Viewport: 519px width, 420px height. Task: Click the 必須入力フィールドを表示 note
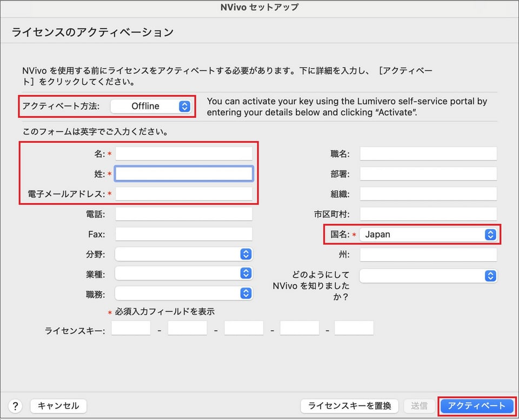[165, 311]
